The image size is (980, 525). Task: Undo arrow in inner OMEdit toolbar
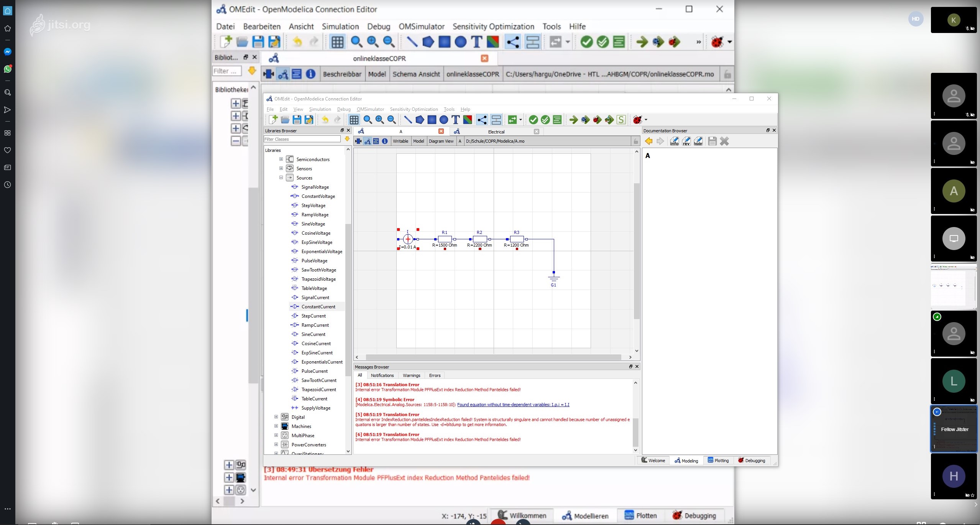tap(325, 120)
